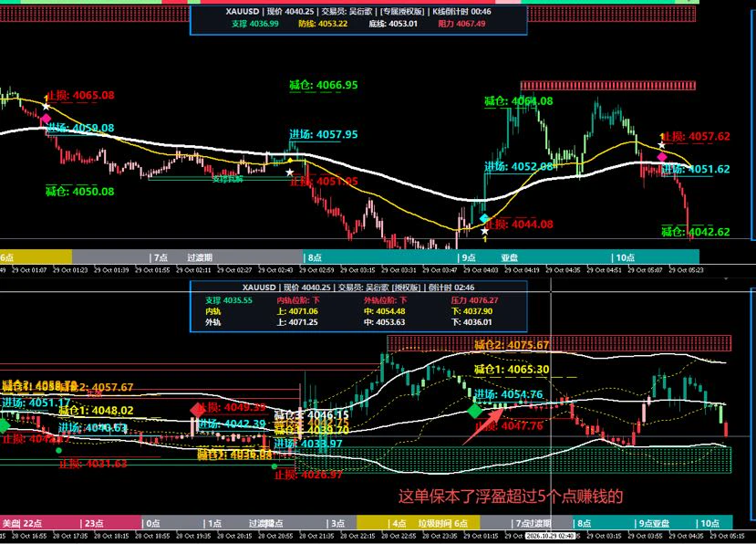756x544 pixels.
Task: Click the green diamond next to 进场 4054.76
Action: [x=475, y=412]
